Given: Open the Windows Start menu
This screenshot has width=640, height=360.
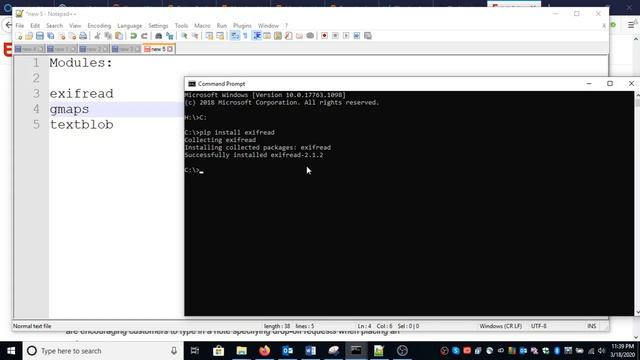Looking at the screenshot, I should click(11, 351).
